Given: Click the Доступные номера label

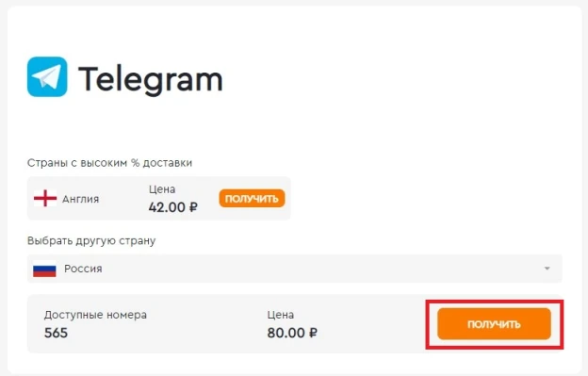Looking at the screenshot, I should (x=95, y=315).
